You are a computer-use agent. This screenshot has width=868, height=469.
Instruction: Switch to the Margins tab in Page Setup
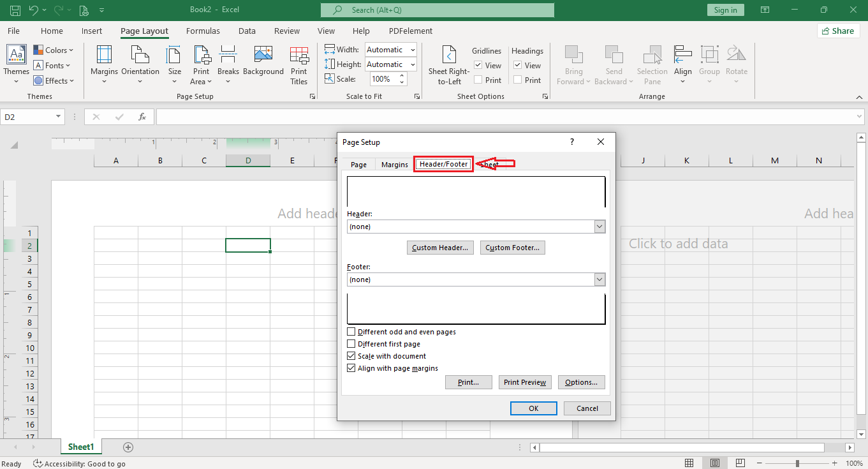coord(394,164)
